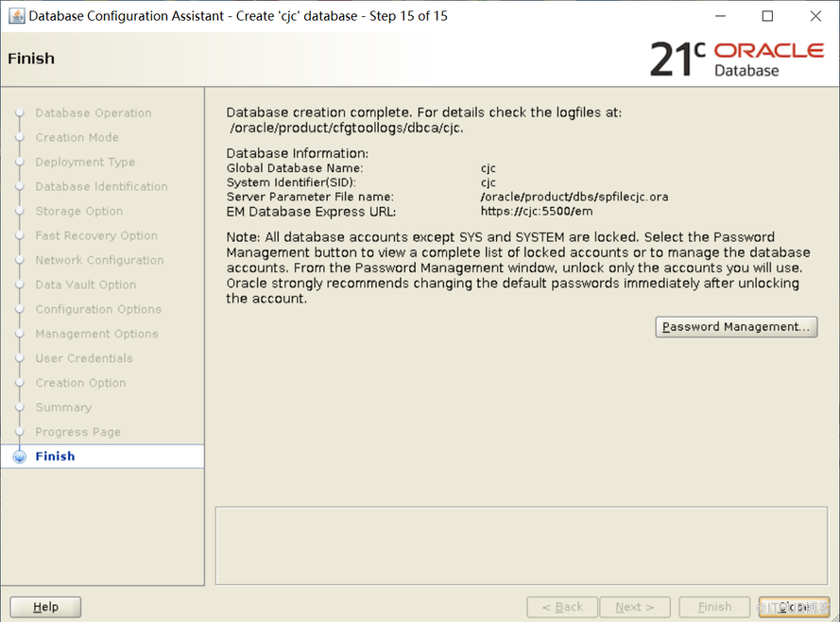The image size is (840, 622).
Task: Maximize the Database Configuration Assistant window
Action: pyautogui.click(x=767, y=16)
